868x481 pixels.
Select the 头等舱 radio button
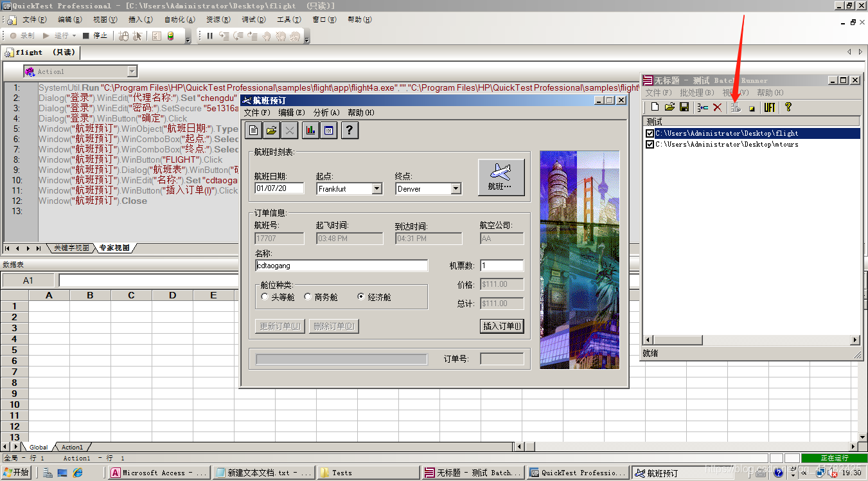[264, 296]
